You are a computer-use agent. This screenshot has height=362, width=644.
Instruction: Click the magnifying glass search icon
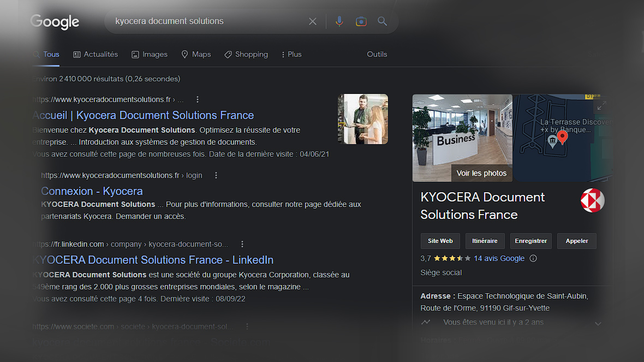point(382,21)
